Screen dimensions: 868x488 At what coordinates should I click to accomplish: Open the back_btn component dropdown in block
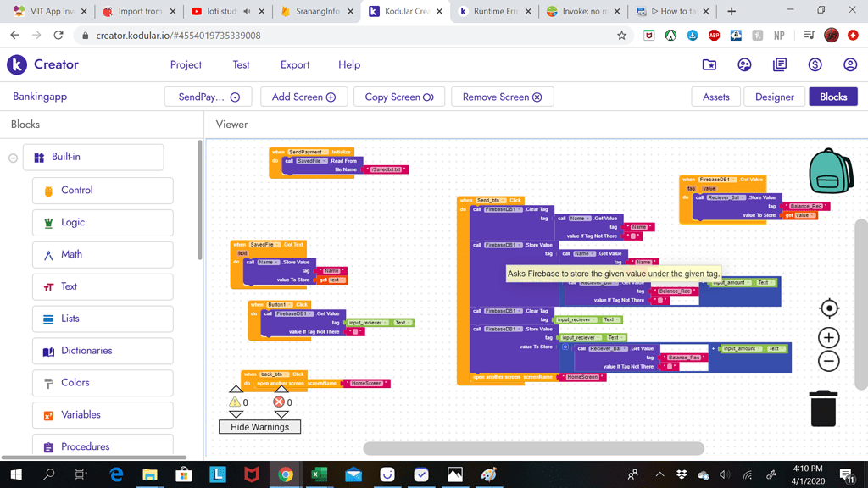click(x=284, y=374)
